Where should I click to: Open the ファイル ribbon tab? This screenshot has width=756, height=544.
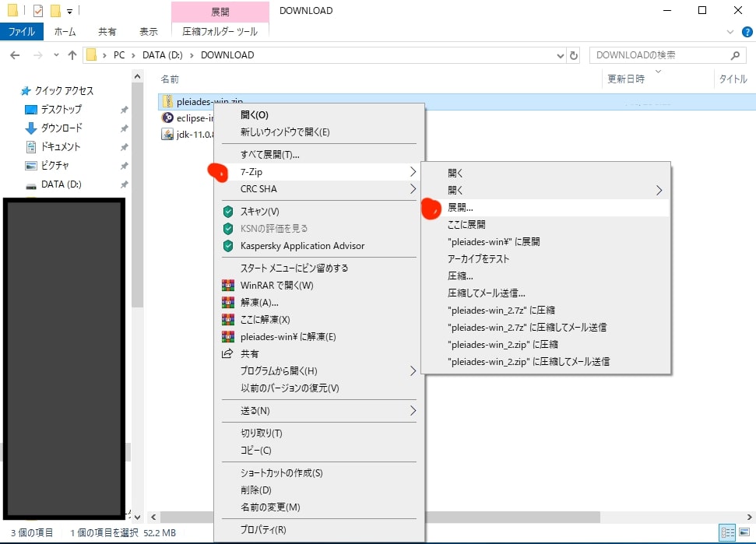point(21,32)
